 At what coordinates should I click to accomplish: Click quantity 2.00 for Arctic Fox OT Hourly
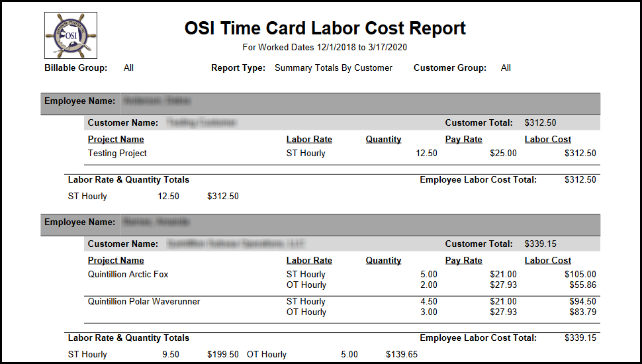(429, 285)
